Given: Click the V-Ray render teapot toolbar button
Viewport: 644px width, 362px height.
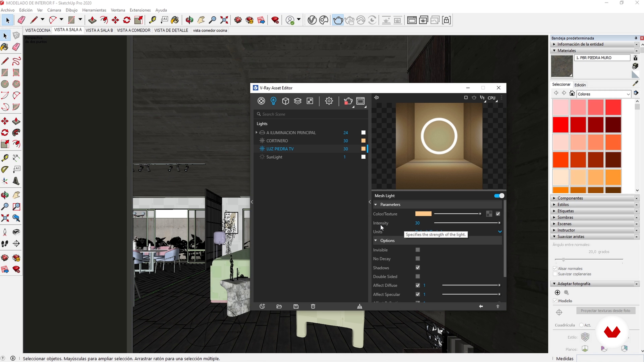Looking at the screenshot, I should tap(338, 20).
